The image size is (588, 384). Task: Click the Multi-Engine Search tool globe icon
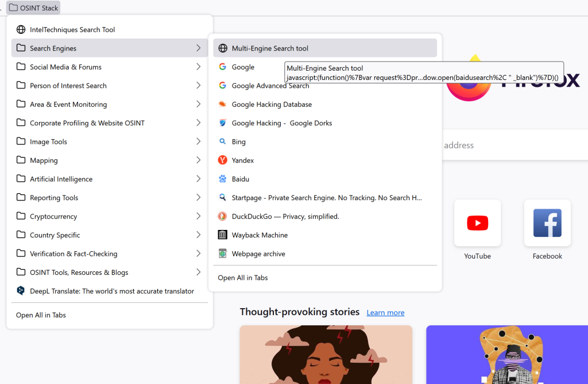pos(223,48)
